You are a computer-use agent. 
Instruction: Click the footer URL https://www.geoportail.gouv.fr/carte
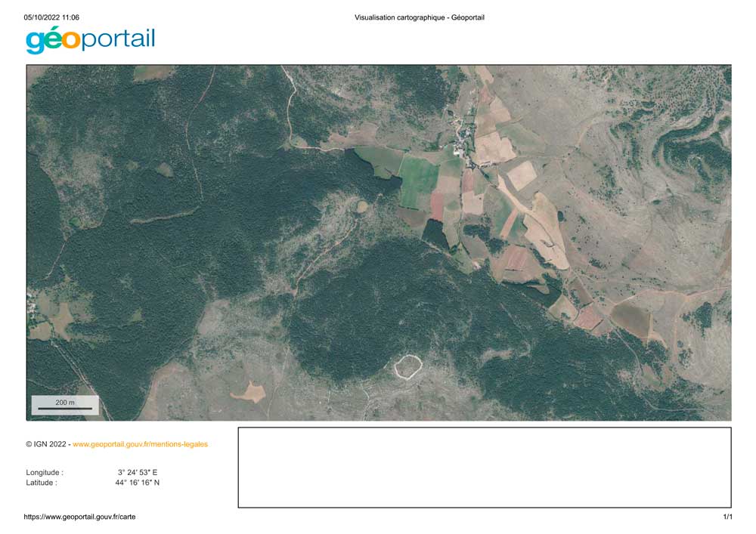coord(79,517)
